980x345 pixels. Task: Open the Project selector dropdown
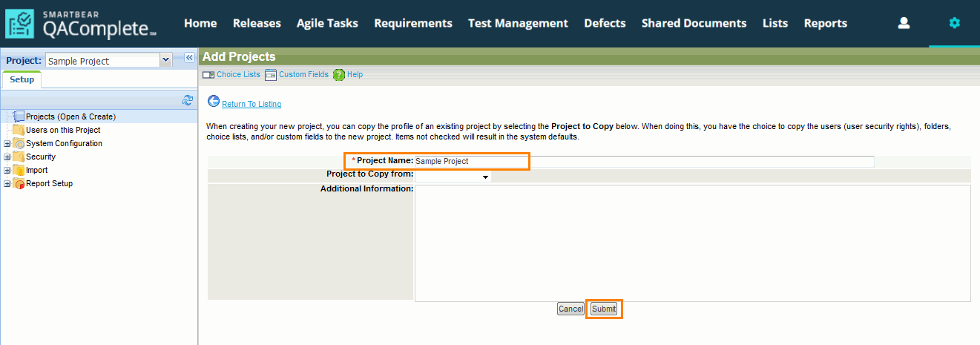(x=165, y=61)
